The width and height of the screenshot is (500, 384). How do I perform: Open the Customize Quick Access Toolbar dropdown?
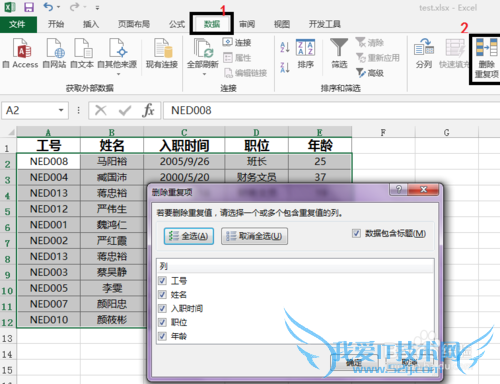coord(97,7)
